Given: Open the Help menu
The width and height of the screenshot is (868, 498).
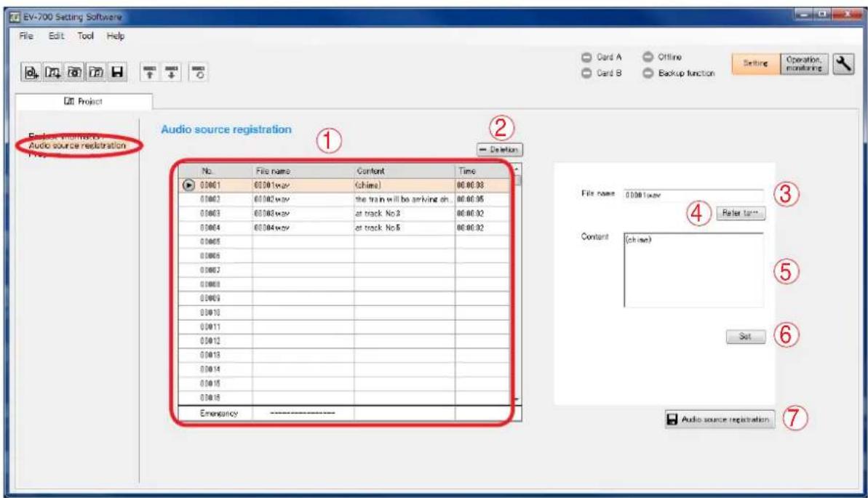Looking at the screenshot, I should tap(116, 36).
